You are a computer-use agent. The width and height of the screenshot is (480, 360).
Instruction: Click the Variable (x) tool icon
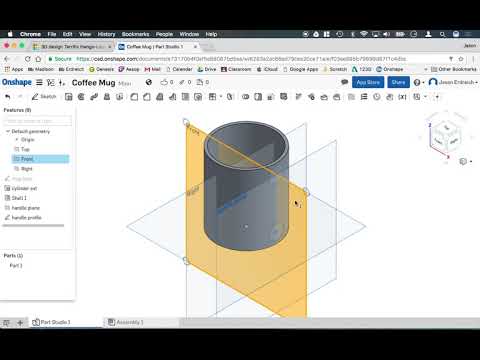[402, 97]
